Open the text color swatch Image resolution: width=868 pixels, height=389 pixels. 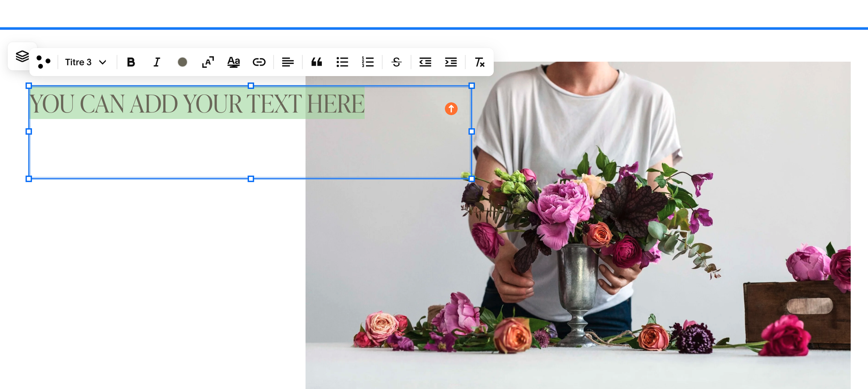pos(182,62)
